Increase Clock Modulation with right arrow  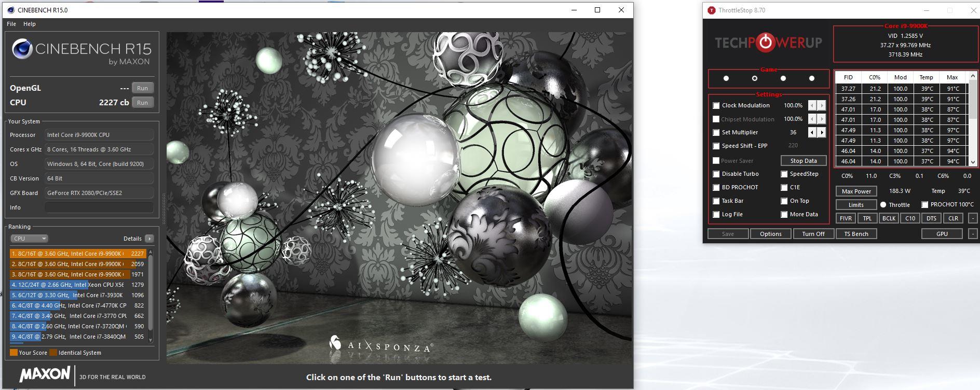822,105
